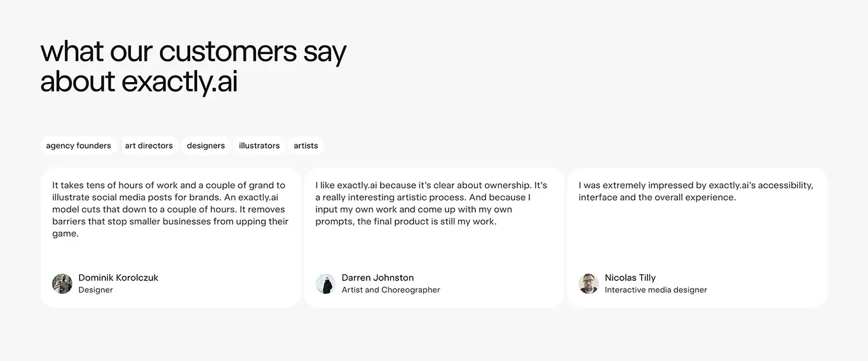Show testimonials from artists
This screenshot has width=868, height=361.
click(x=306, y=146)
